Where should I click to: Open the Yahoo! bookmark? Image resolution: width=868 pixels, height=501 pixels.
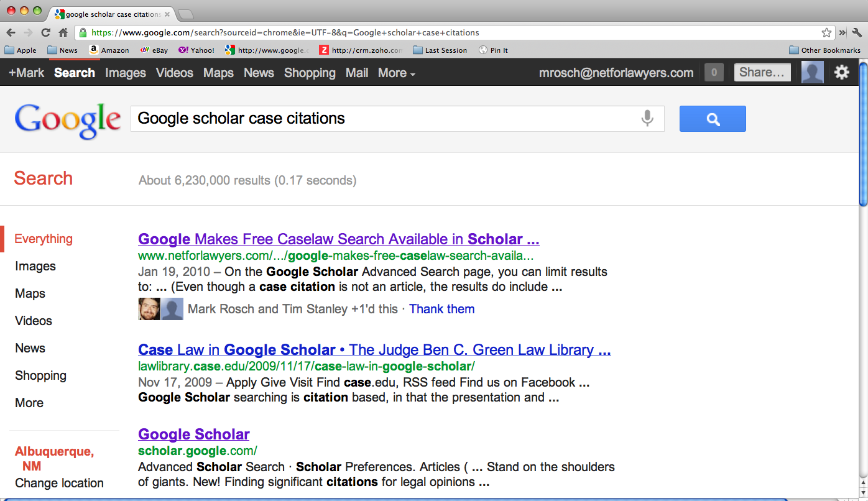pyautogui.click(x=196, y=50)
